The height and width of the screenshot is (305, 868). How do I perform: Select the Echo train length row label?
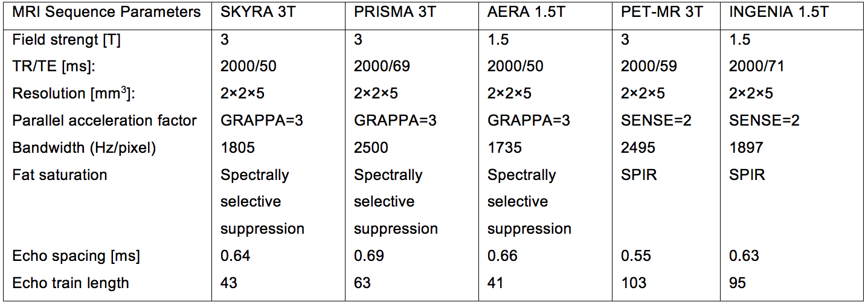[71, 283]
